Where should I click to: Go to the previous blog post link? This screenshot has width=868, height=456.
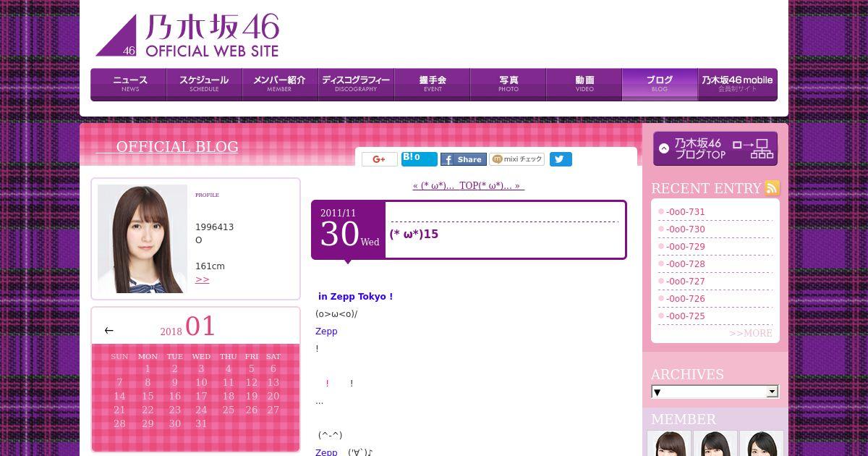click(x=433, y=185)
